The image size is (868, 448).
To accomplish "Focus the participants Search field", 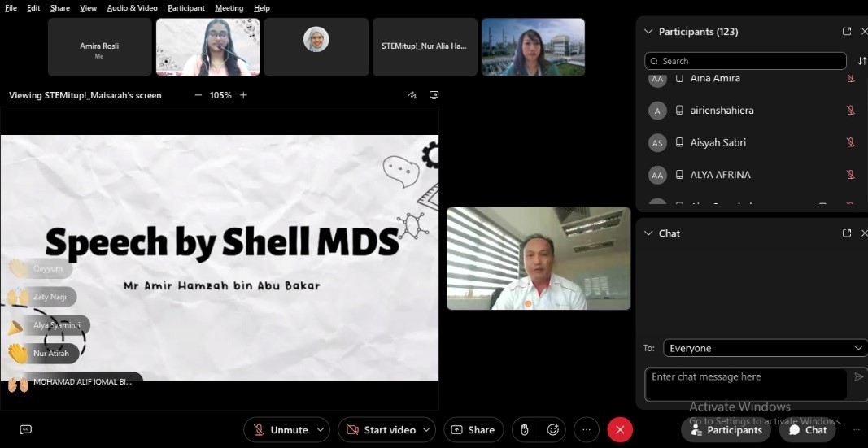I will click(x=745, y=61).
